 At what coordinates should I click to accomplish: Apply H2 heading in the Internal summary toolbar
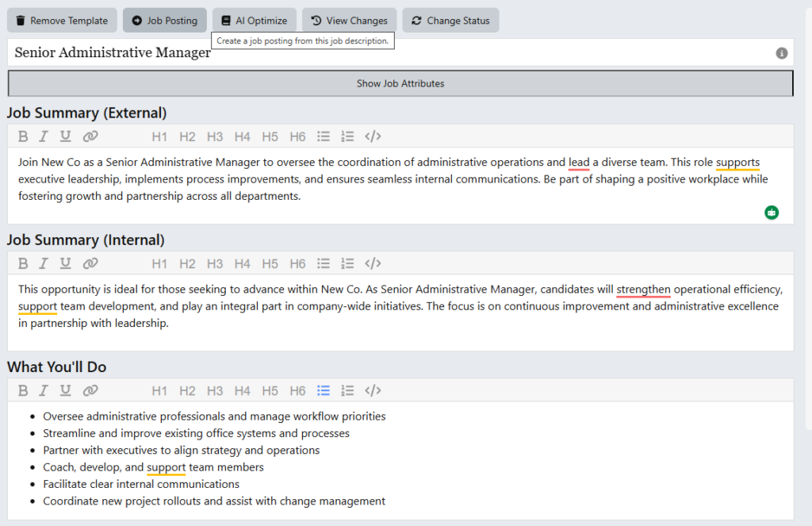click(x=187, y=263)
